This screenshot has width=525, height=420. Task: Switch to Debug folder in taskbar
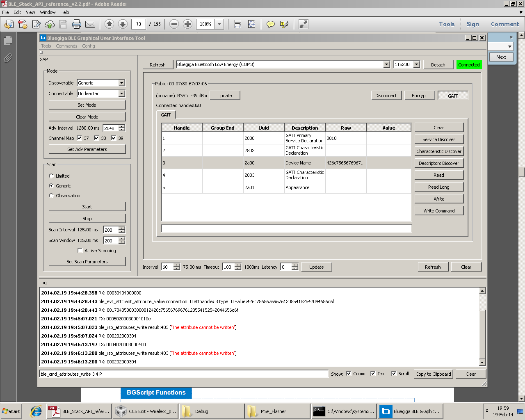(x=212, y=411)
